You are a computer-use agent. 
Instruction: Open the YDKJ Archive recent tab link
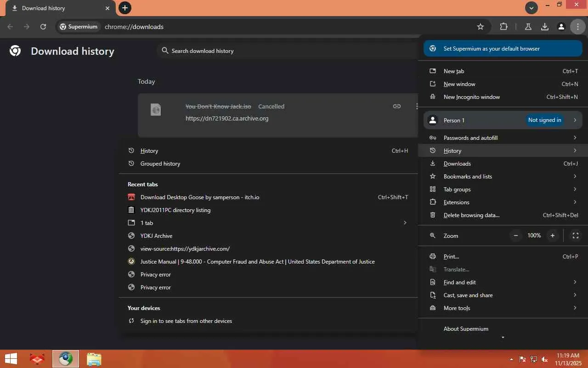156,236
